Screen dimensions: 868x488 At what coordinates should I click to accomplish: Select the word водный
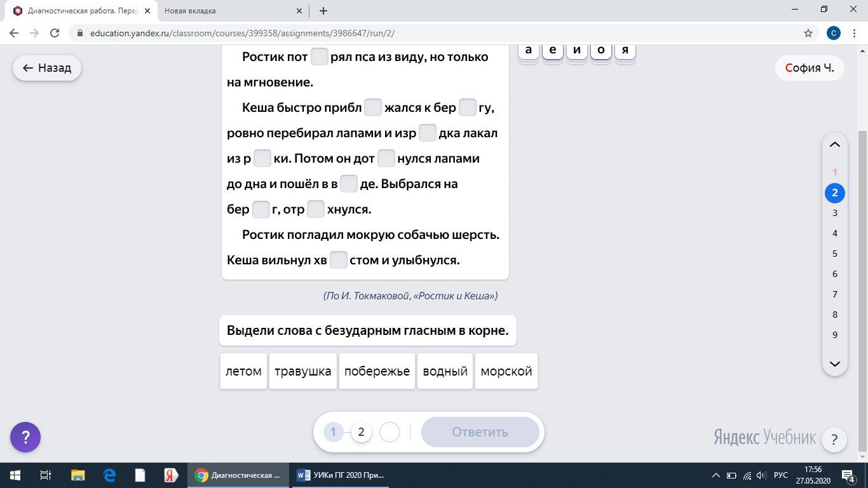coord(445,371)
